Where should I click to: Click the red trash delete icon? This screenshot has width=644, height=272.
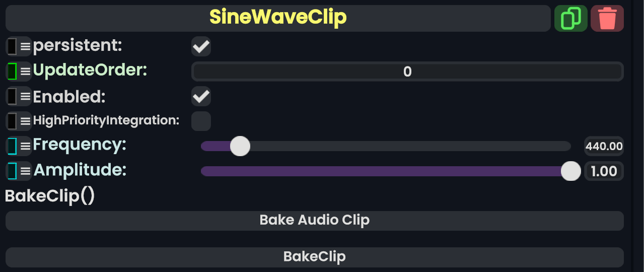pyautogui.click(x=607, y=19)
